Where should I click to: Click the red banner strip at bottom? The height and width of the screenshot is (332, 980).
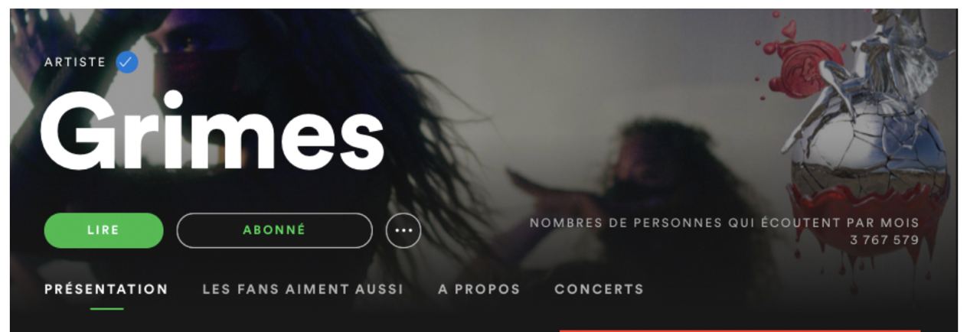740,330
